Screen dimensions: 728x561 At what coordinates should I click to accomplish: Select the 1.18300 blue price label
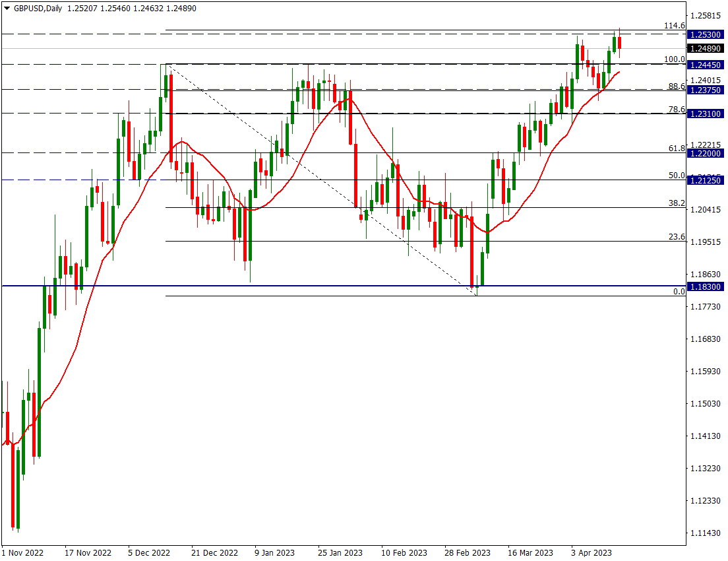click(706, 287)
